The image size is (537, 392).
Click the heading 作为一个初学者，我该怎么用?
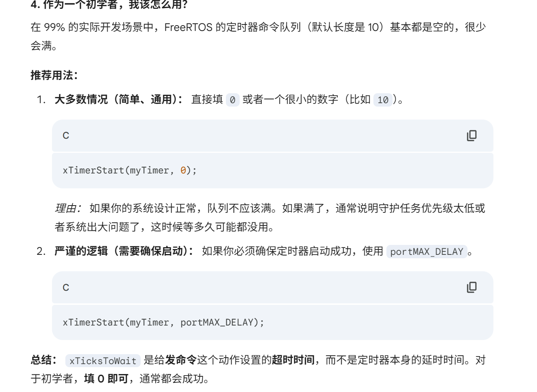tap(109, 5)
